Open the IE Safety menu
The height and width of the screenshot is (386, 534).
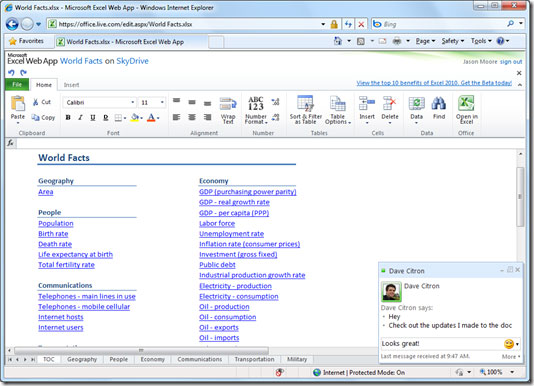point(453,41)
